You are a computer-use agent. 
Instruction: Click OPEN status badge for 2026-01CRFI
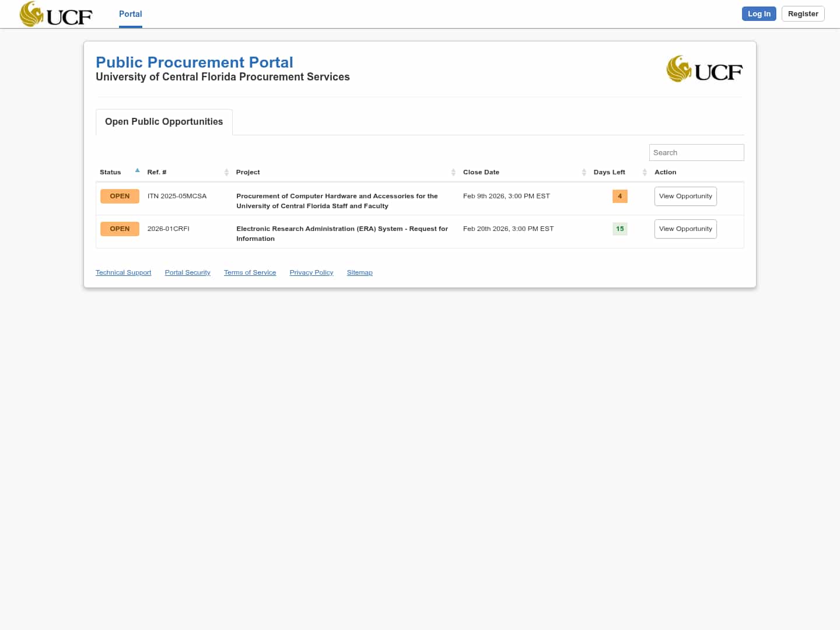pos(120,229)
